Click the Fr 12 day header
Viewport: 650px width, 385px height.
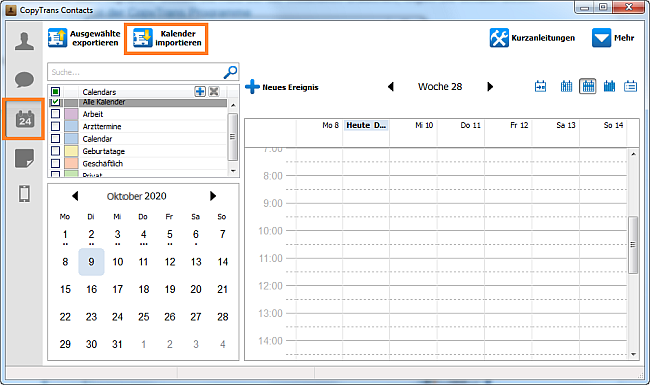[519, 125]
